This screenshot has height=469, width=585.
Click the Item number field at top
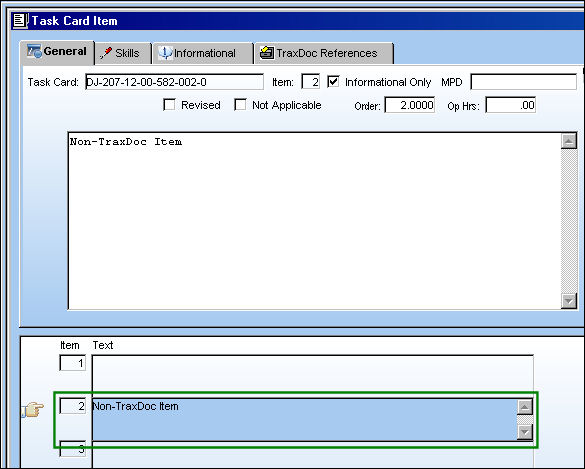pyautogui.click(x=311, y=82)
